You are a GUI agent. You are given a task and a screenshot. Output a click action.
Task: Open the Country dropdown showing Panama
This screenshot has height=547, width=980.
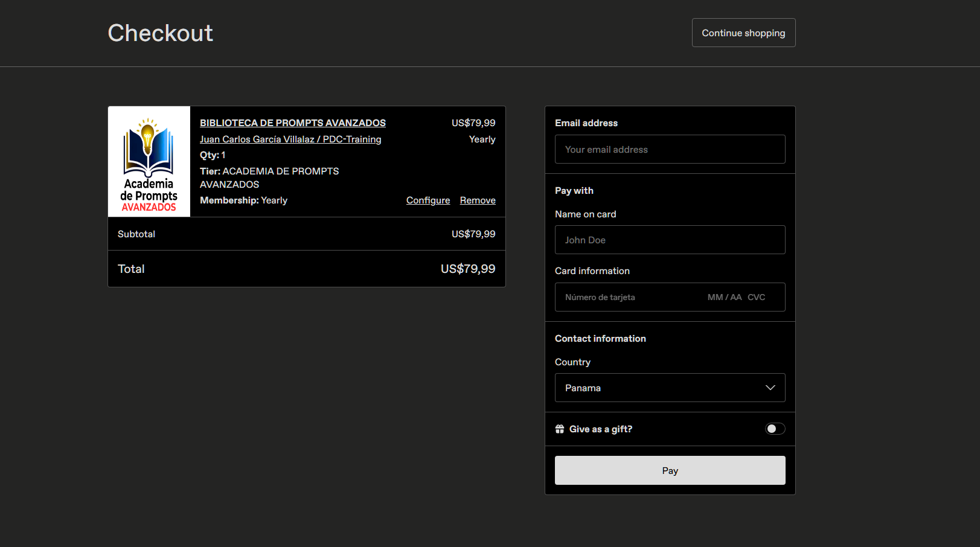pyautogui.click(x=669, y=388)
